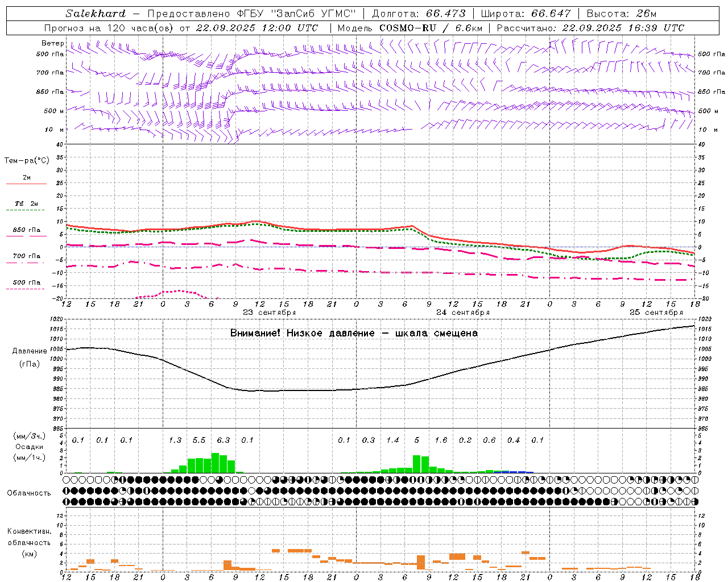Click the latitude field Широта: 66.647
The width and height of the screenshot is (728, 582).
526,14
